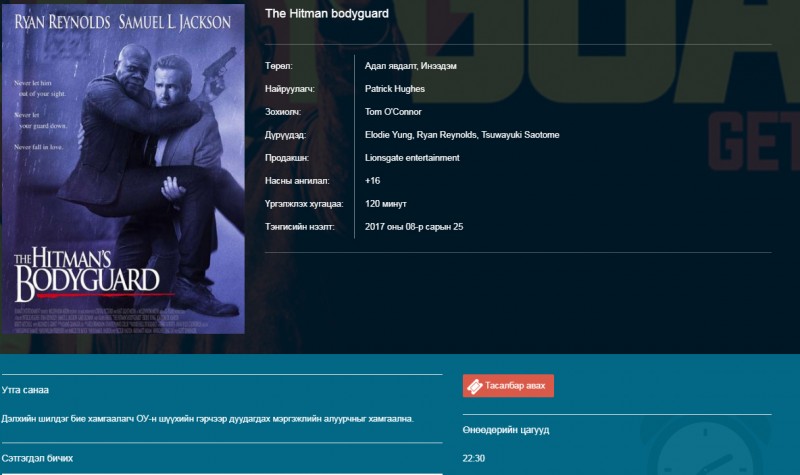Open The Hitman's Bodyguard poster image
Image resolution: width=800 pixels, height=475 pixels.
pyautogui.click(x=123, y=169)
